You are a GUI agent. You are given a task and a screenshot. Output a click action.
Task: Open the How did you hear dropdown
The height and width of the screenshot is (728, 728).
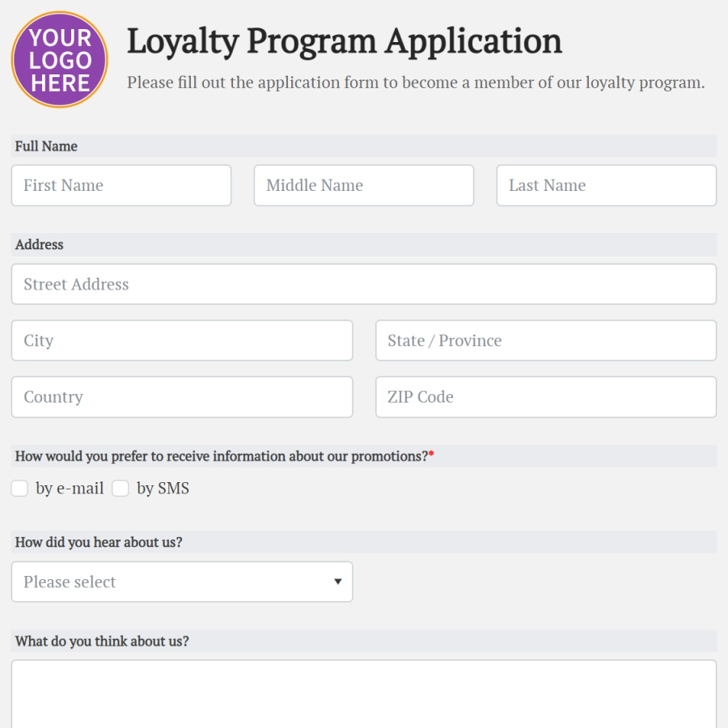pos(182,582)
